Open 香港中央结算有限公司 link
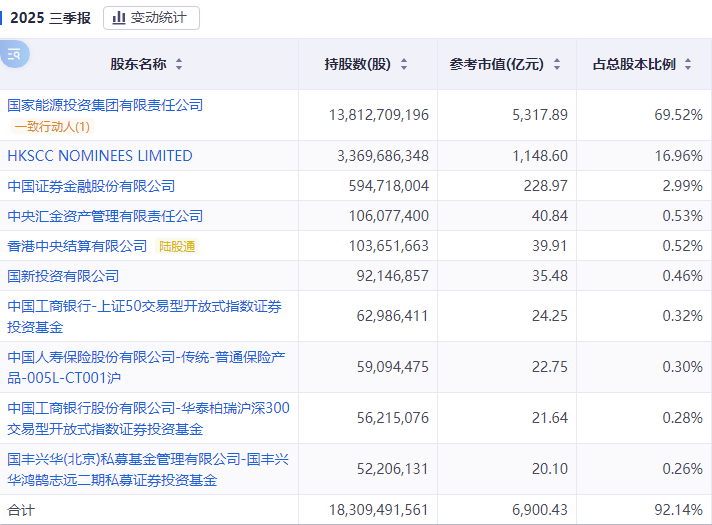The width and height of the screenshot is (712, 525). coord(77,246)
